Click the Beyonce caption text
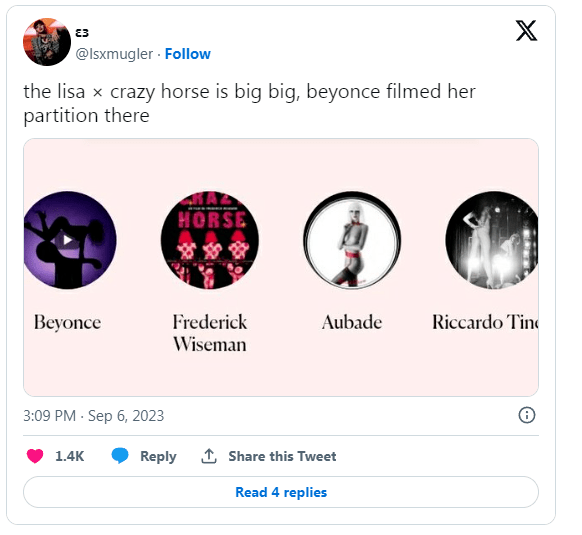Viewport: 582px width, 535px height. (x=67, y=322)
